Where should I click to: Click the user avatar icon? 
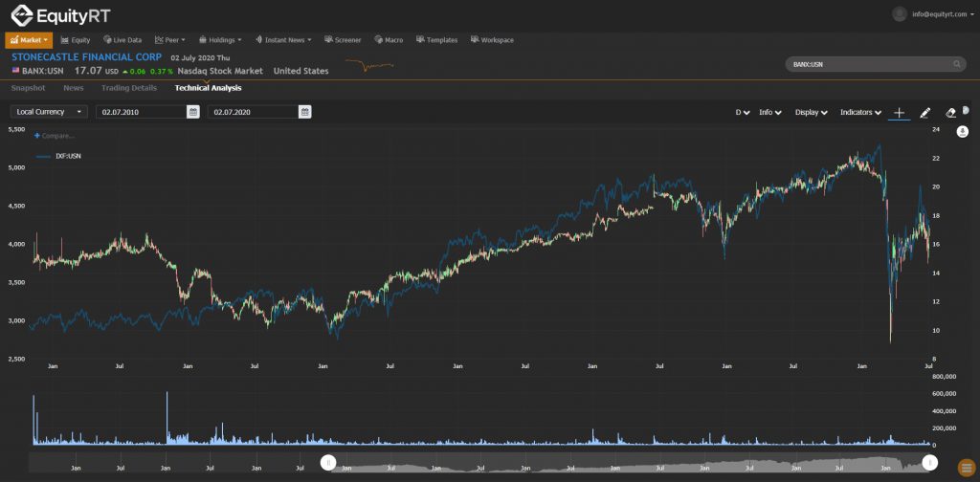[x=900, y=13]
